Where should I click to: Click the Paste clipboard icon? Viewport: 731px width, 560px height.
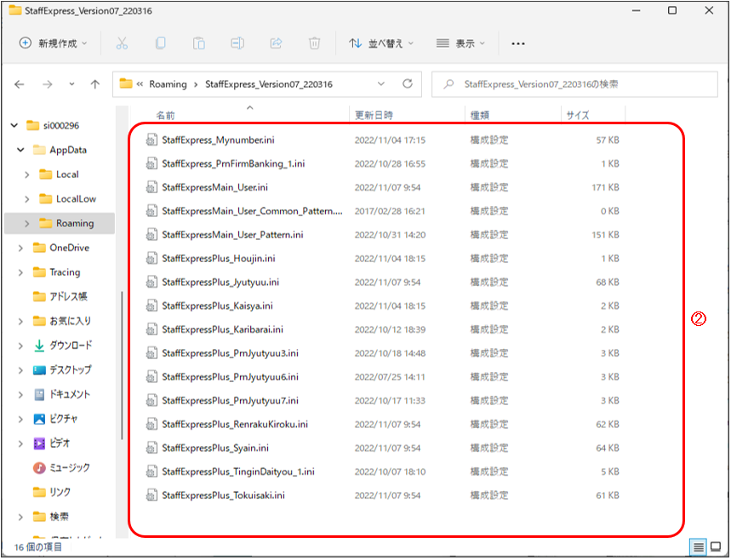[x=199, y=43]
